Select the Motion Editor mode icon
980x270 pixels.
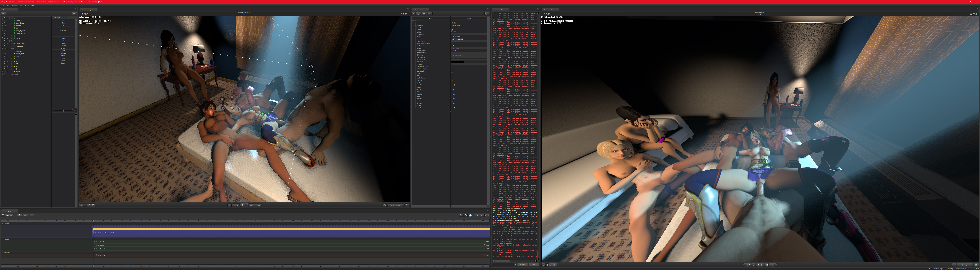[7, 215]
